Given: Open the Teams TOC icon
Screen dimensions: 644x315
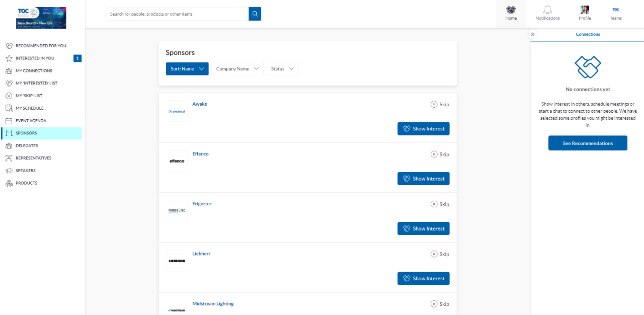Looking at the screenshot, I should point(615,10).
